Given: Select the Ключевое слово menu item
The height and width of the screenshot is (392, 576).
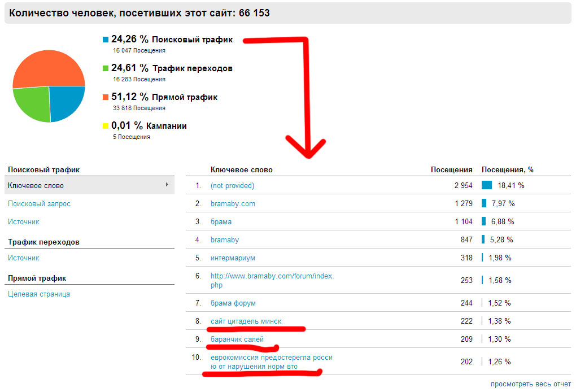Looking at the screenshot, I should click(89, 185).
